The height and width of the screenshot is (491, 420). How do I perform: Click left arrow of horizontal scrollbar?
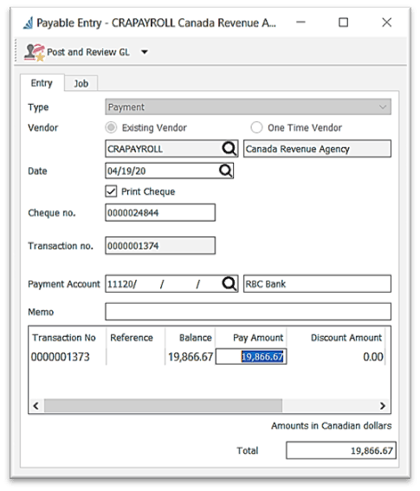point(36,406)
